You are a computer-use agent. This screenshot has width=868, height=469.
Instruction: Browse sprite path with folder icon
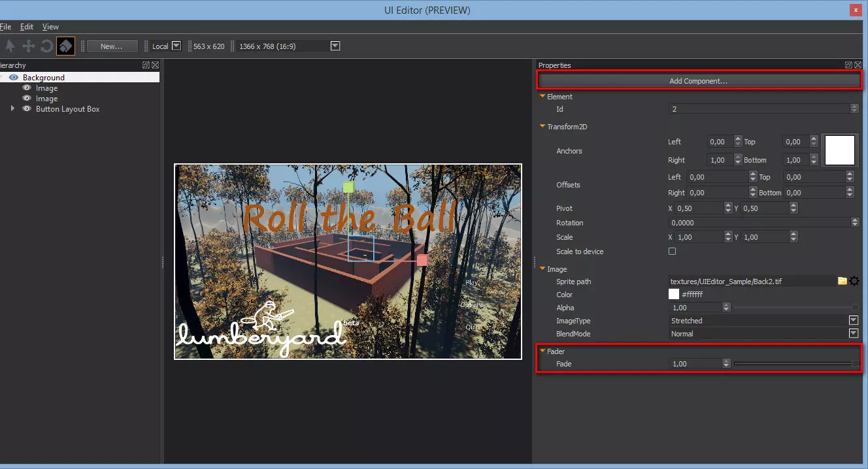pos(842,282)
